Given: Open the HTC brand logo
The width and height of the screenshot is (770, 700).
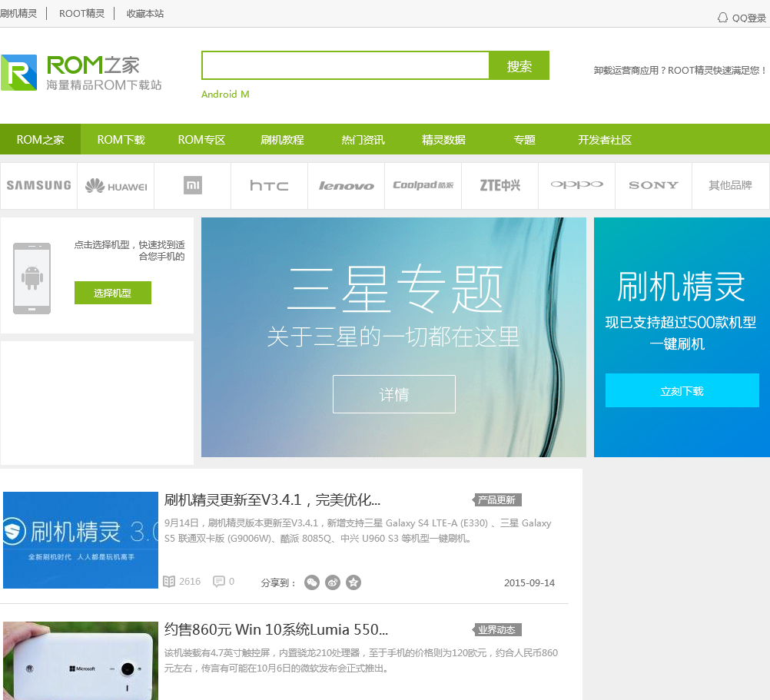Looking at the screenshot, I should click(x=269, y=185).
